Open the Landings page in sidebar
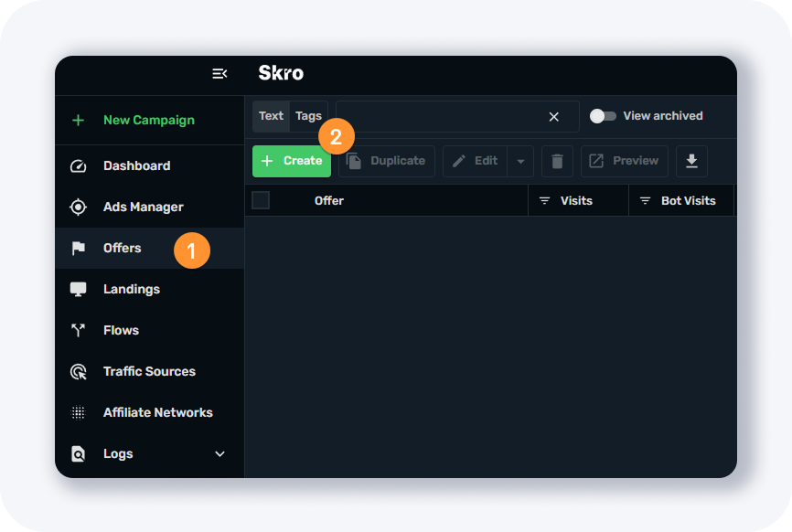The height and width of the screenshot is (532, 792). (131, 289)
